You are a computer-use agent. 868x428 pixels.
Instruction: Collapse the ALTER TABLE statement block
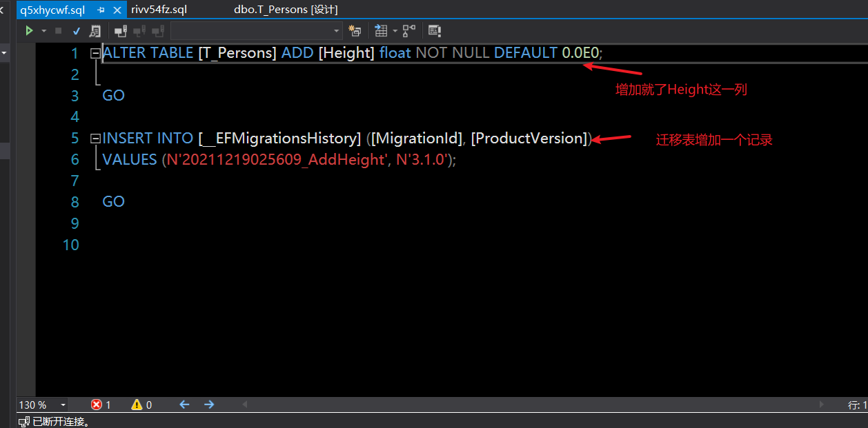pyautogui.click(x=95, y=53)
